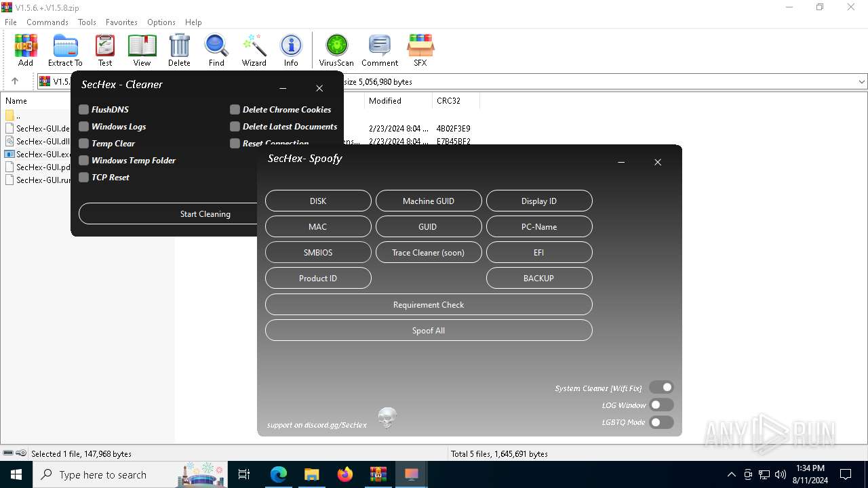868x488 pixels.
Task: Launch the Wizard tool
Action: click(254, 50)
